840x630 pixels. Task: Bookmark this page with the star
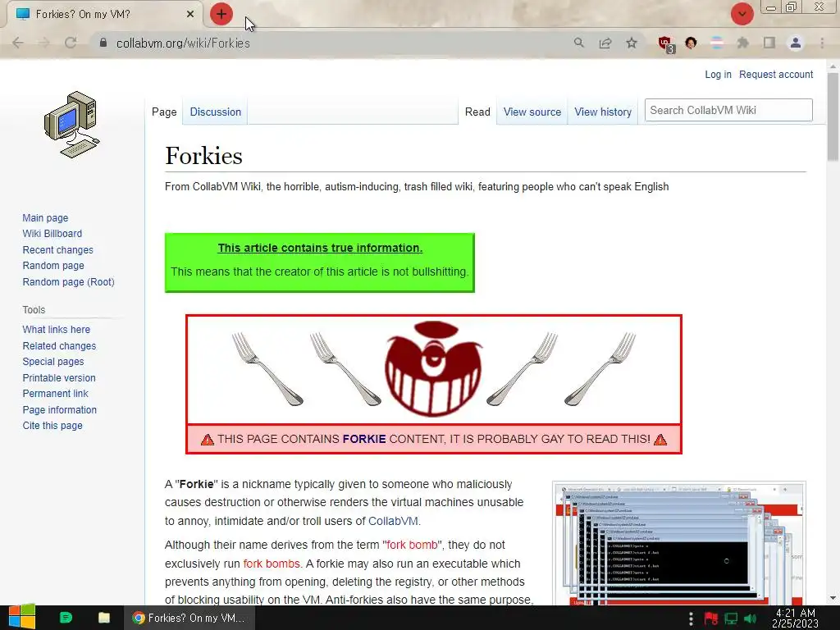[632, 43]
